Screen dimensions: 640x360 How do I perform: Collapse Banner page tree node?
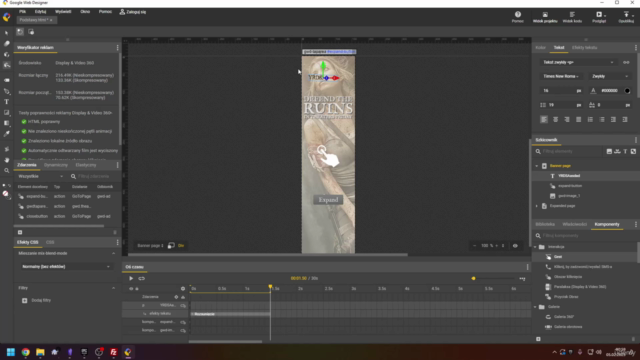[537, 166]
